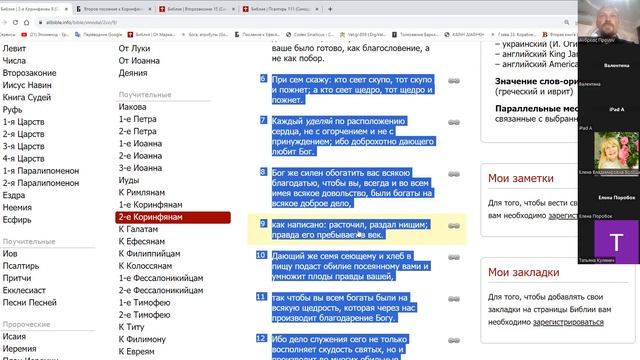Open the YouTube bookmark in the bookmarks bar
The image size is (640, 360).
46,35
